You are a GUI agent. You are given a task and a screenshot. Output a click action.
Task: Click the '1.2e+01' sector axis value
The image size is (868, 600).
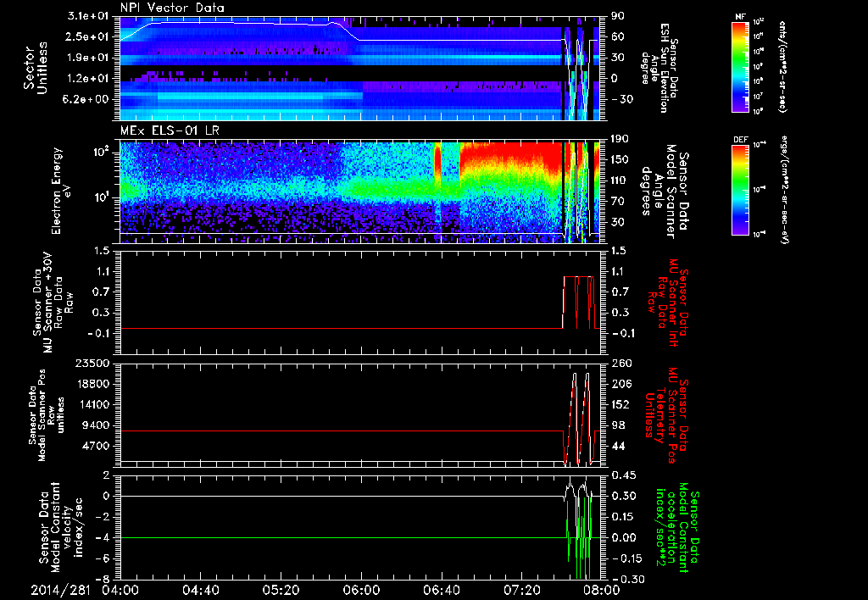click(x=88, y=78)
